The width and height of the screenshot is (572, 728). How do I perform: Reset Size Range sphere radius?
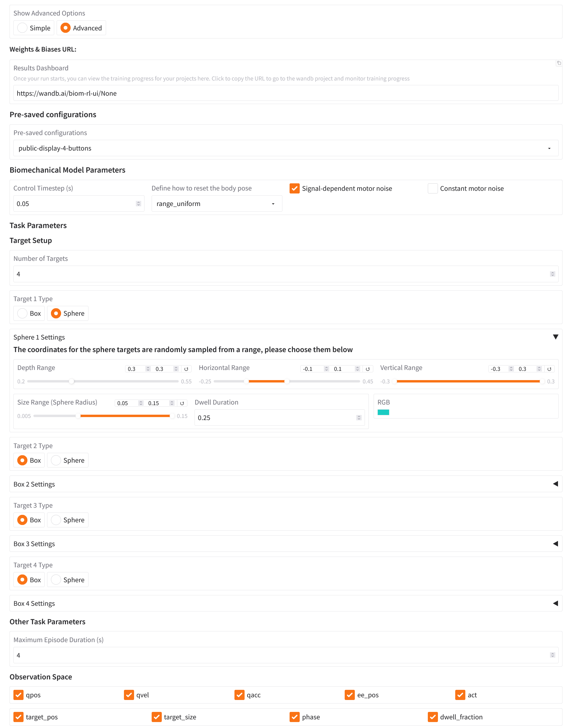(182, 403)
